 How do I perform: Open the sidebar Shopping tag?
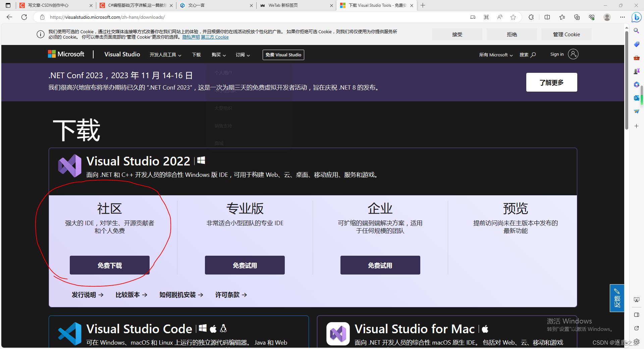pos(636,44)
